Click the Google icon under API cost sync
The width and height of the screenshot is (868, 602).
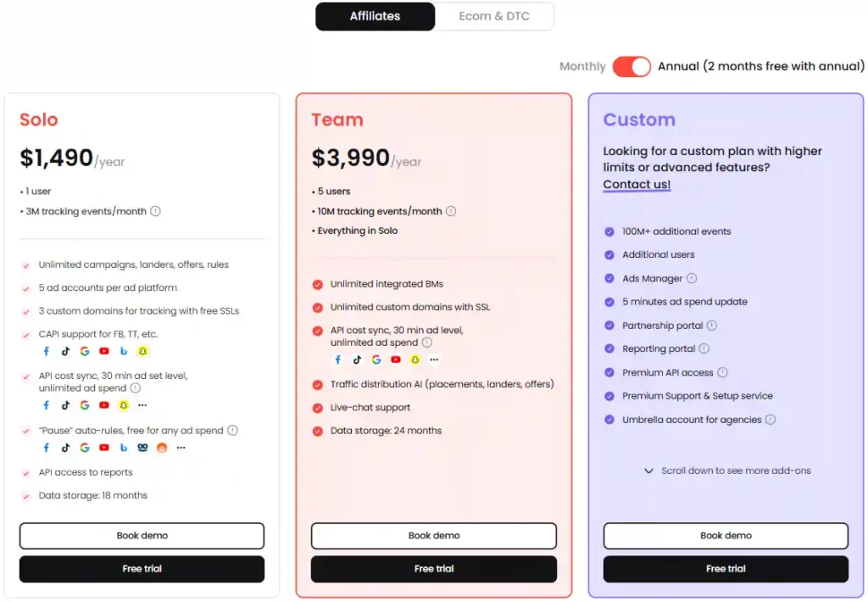pyautogui.click(x=84, y=405)
